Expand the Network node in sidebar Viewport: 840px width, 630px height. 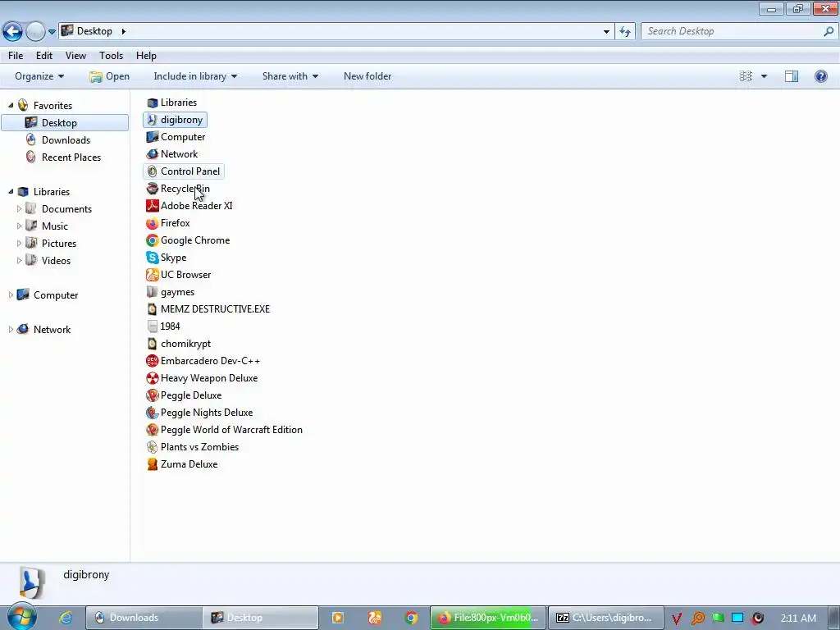(x=11, y=329)
